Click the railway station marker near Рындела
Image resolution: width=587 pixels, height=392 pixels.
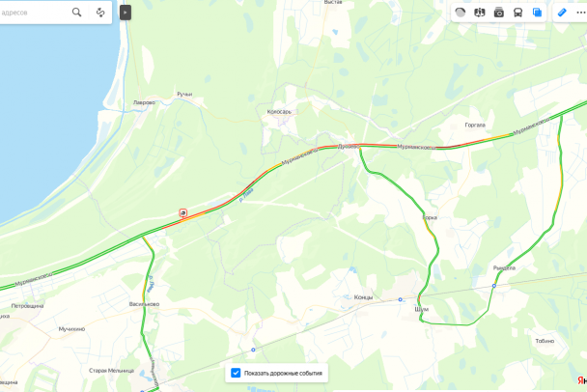coord(494,286)
